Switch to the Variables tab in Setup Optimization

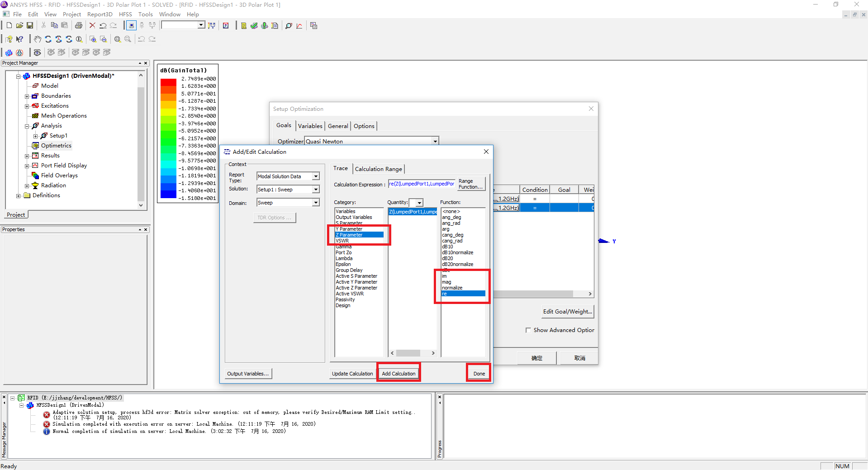click(310, 126)
